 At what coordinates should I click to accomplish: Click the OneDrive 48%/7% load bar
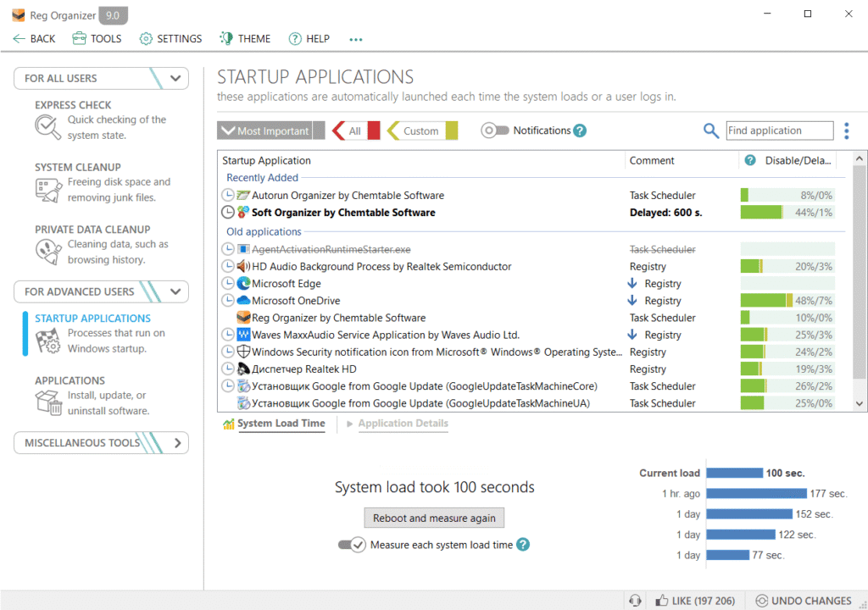(787, 301)
